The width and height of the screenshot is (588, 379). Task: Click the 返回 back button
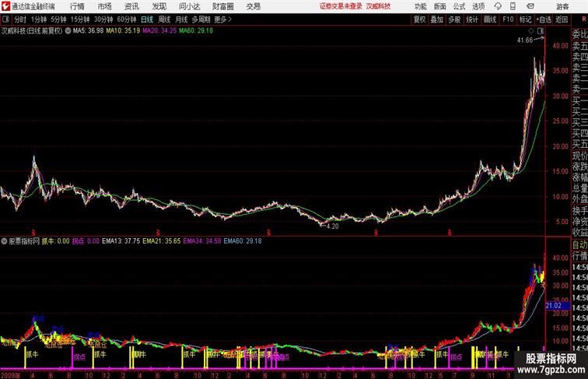click(562, 19)
